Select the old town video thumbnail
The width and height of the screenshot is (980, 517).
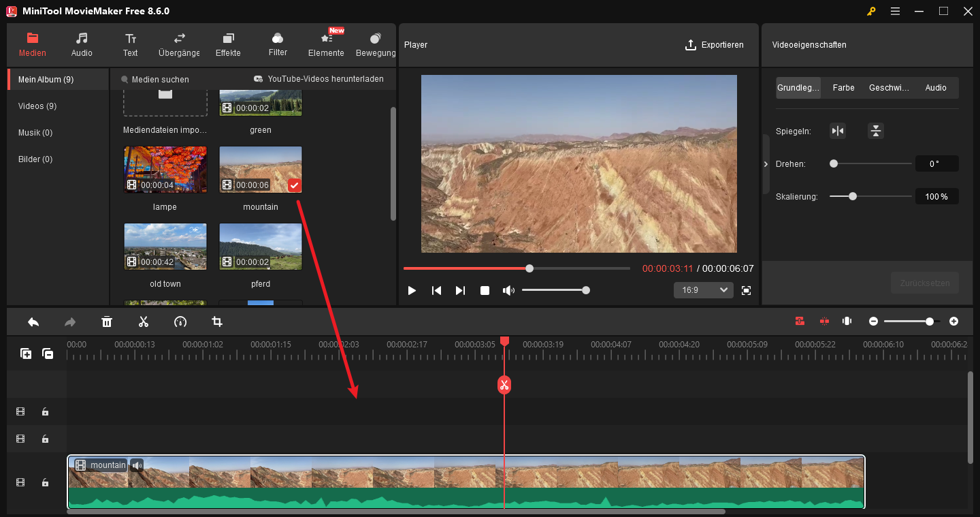click(165, 246)
